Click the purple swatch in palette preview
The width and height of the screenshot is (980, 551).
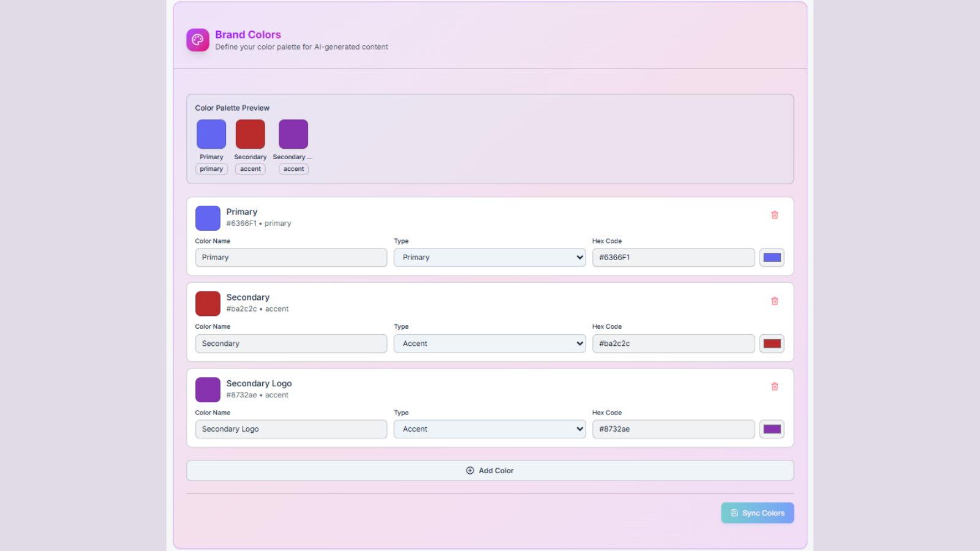click(x=293, y=134)
